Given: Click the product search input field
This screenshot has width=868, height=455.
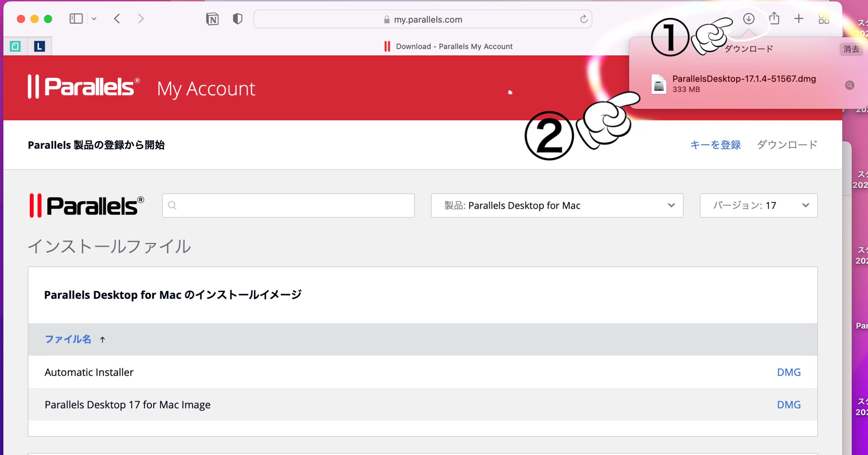Looking at the screenshot, I should click(x=288, y=205).
